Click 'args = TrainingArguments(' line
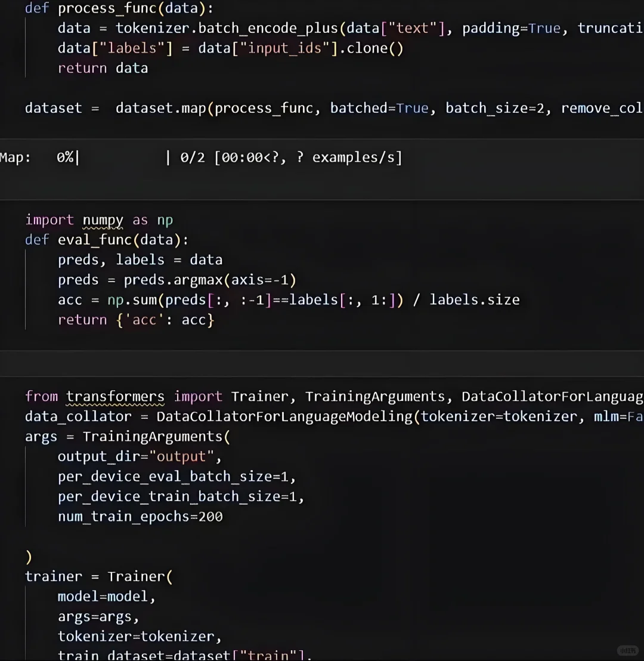The image size is (644, 661). click(128, 437)
